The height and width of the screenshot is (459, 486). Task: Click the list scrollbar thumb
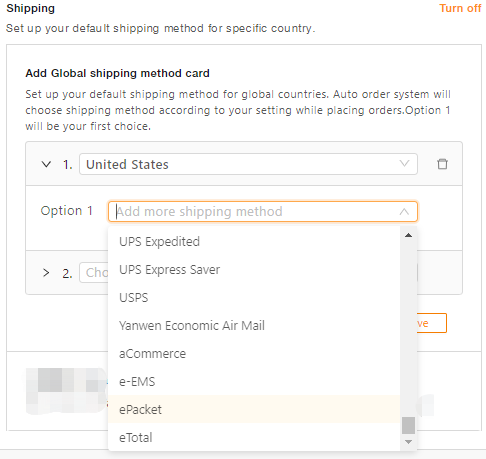click(x=408, y=425)
